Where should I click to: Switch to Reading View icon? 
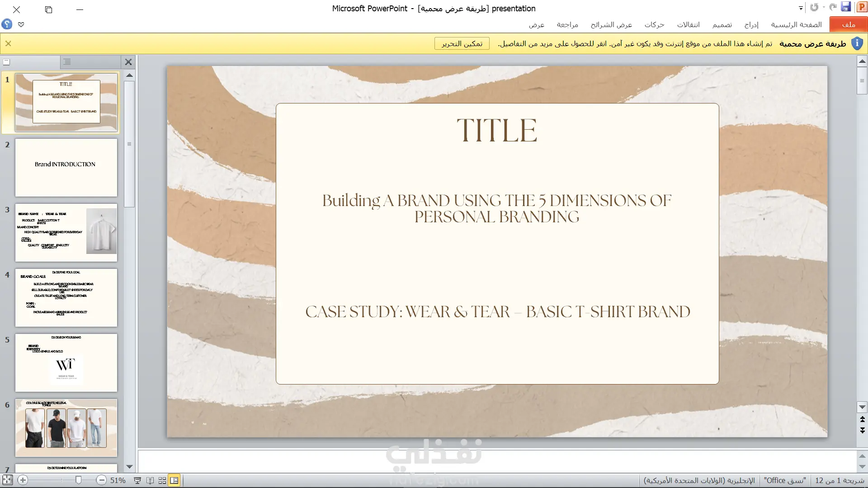pos(150,480)
